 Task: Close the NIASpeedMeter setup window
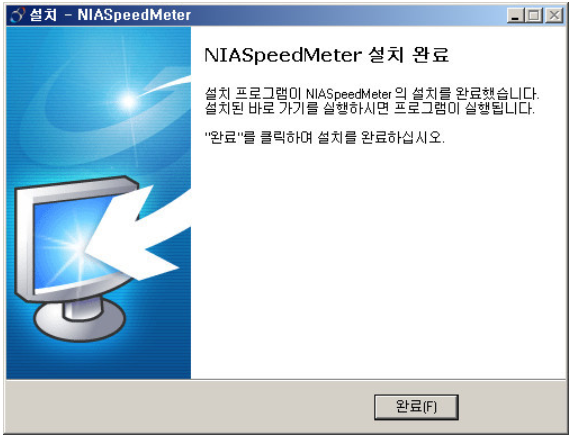click(554, 16)
